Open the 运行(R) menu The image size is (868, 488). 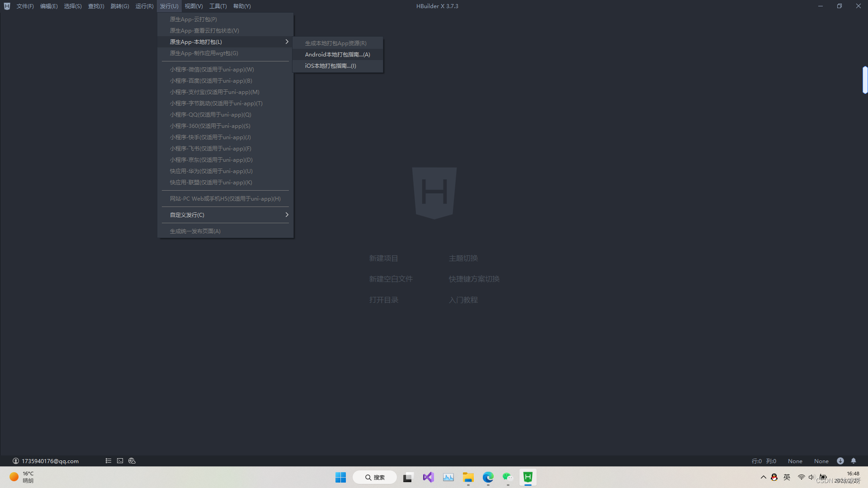point(145,6)
